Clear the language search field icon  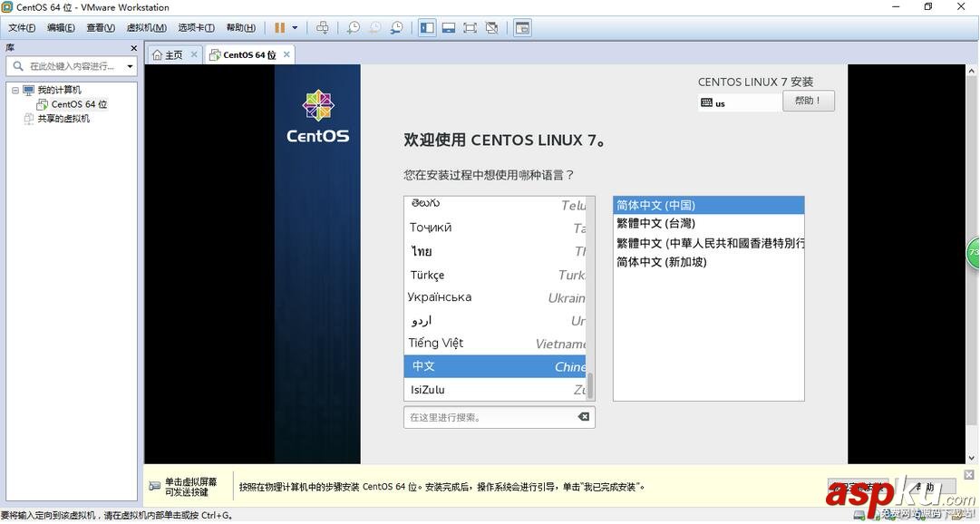(x=583, y=417)
